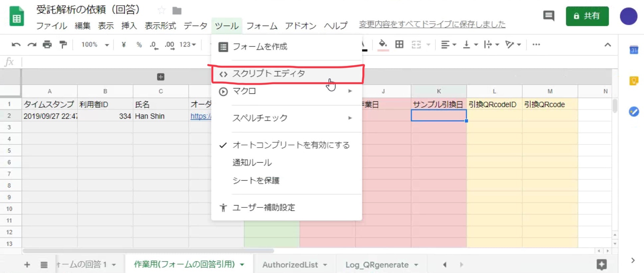644x273 pixels.
Task: Click the formula bar input
Action: tap(319, 62)
